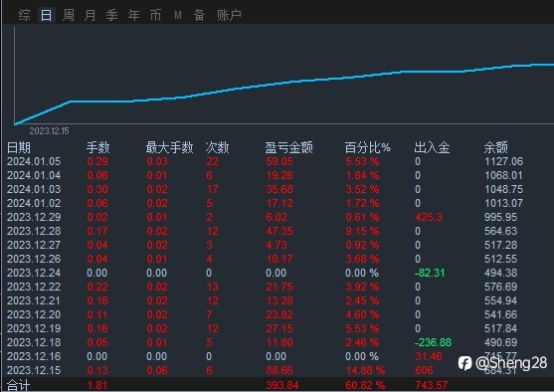Switch to the 综 summary tab

[25, 15]
